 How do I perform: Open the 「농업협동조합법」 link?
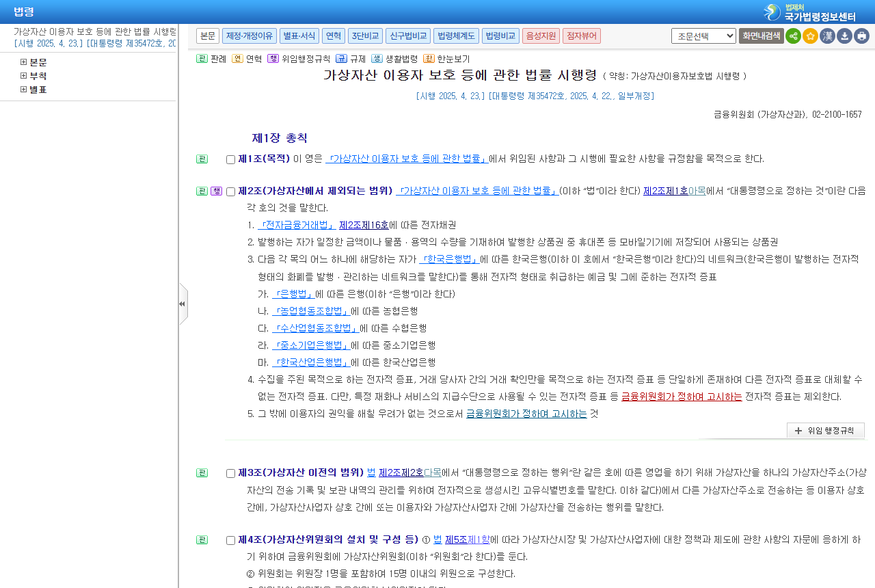tap(311, 311)
